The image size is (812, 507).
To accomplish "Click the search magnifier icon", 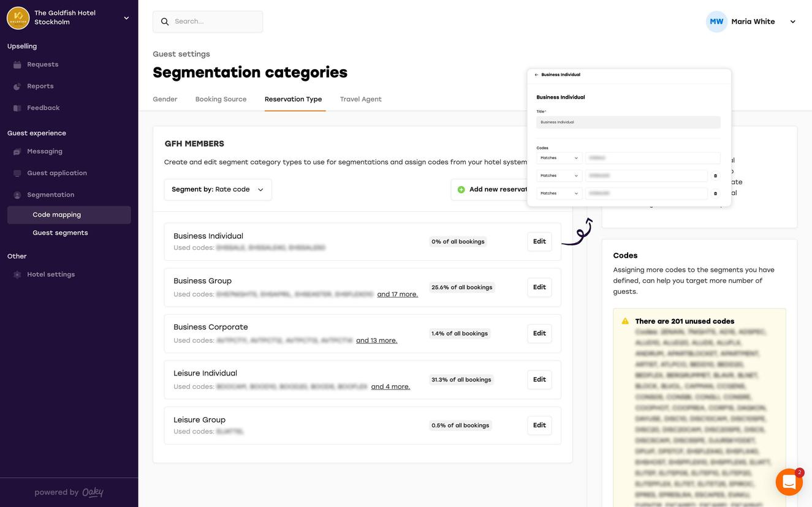I will (x=165, y=21).
